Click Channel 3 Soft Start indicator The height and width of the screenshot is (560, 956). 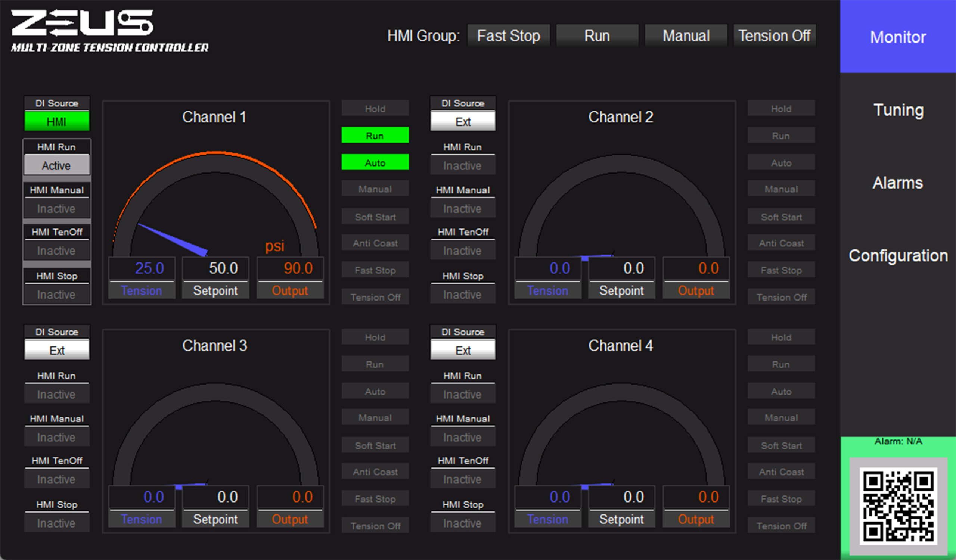(375, 445)
